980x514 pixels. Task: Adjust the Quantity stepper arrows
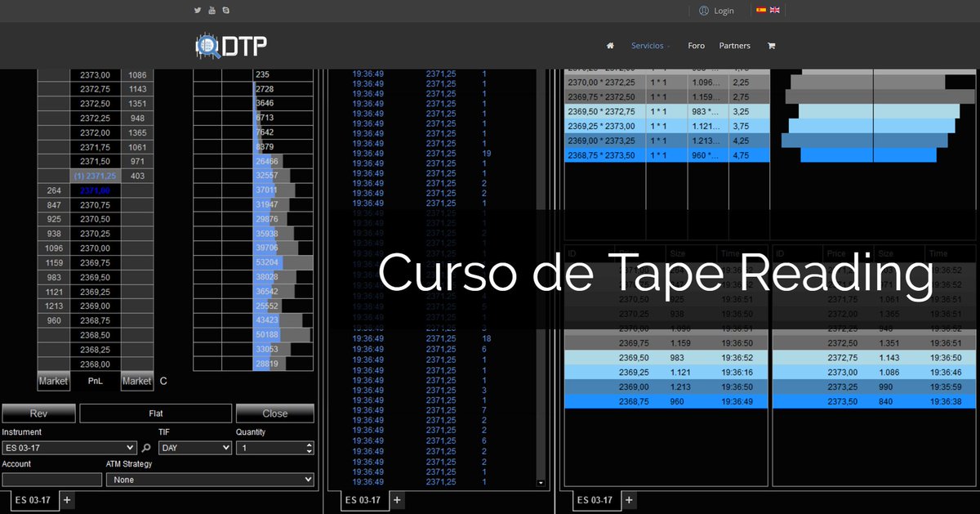pyautogui.click(x=309, y=448)
